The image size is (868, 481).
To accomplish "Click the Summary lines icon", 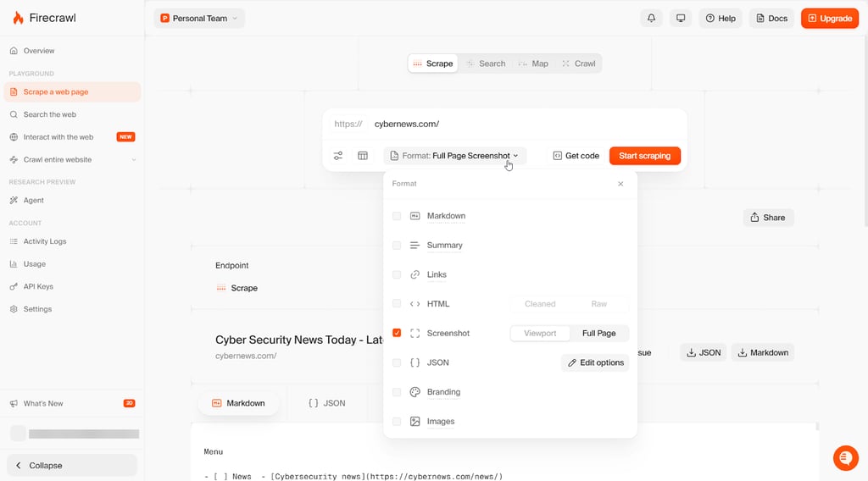I will tap(415, 245).
